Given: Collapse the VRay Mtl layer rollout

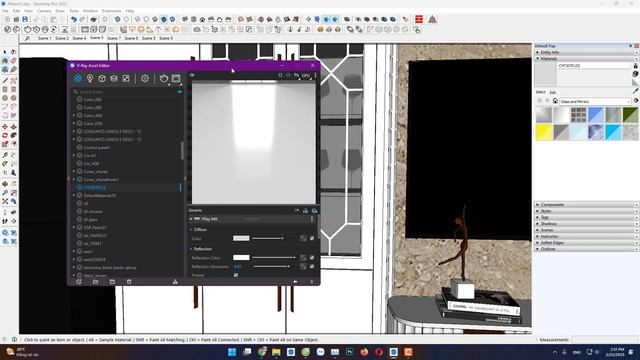Looking at the screenshot, I should click(x=191, y=219).
